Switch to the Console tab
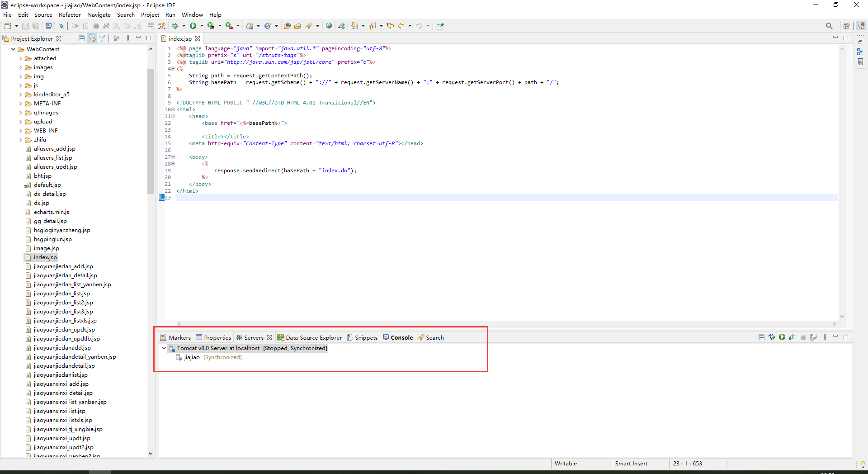The image size is (868, 474). tap(398, 337)
